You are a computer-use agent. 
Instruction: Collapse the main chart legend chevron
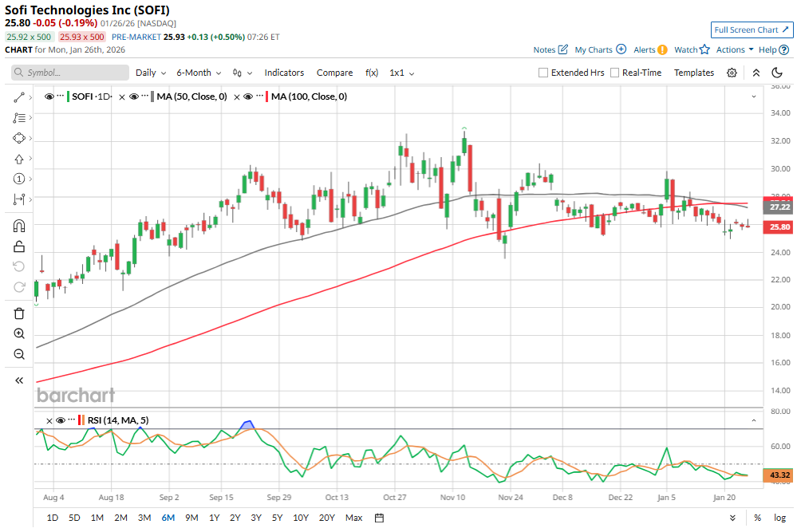click(754, 97)
